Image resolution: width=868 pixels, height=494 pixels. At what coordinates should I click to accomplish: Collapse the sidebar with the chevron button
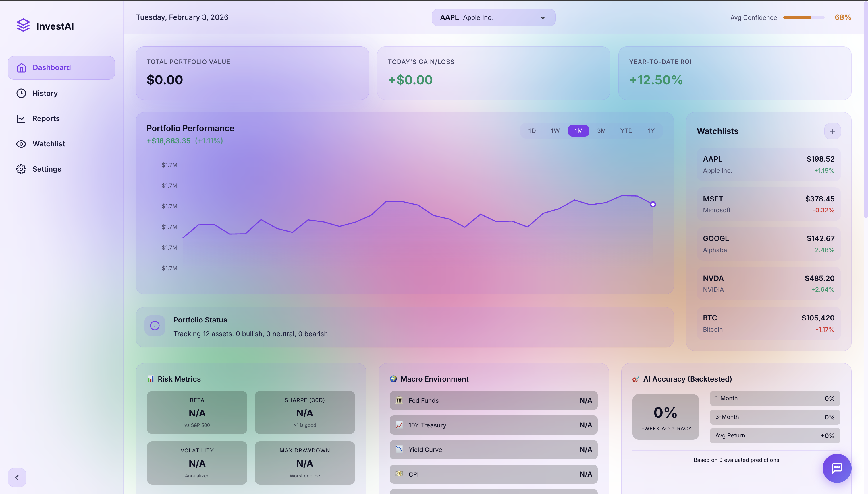pos(17,477)
